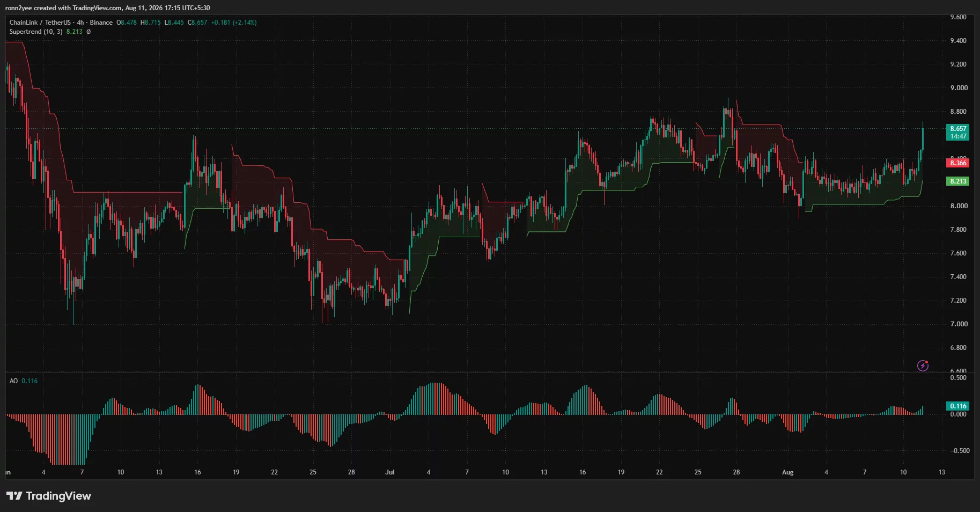This screenshot has height=512, width=980.
Task: Click the red 8.366 price tag
Action: 958,163
